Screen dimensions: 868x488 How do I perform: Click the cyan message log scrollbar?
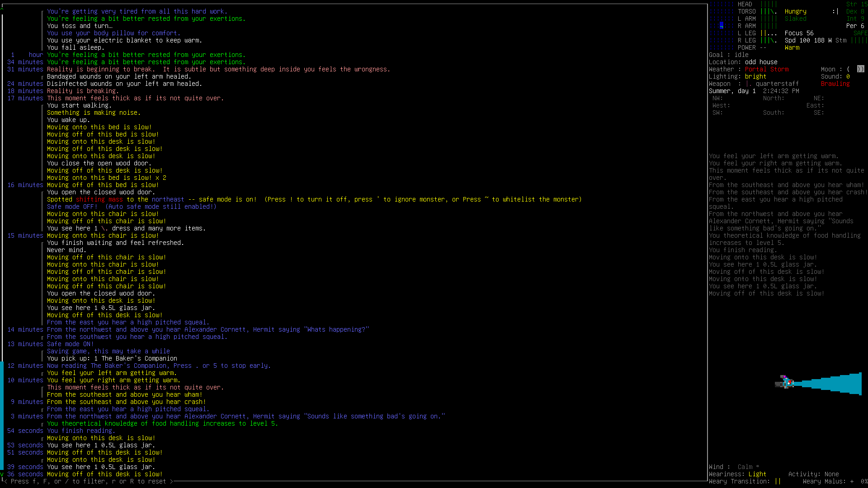point(2,416)
